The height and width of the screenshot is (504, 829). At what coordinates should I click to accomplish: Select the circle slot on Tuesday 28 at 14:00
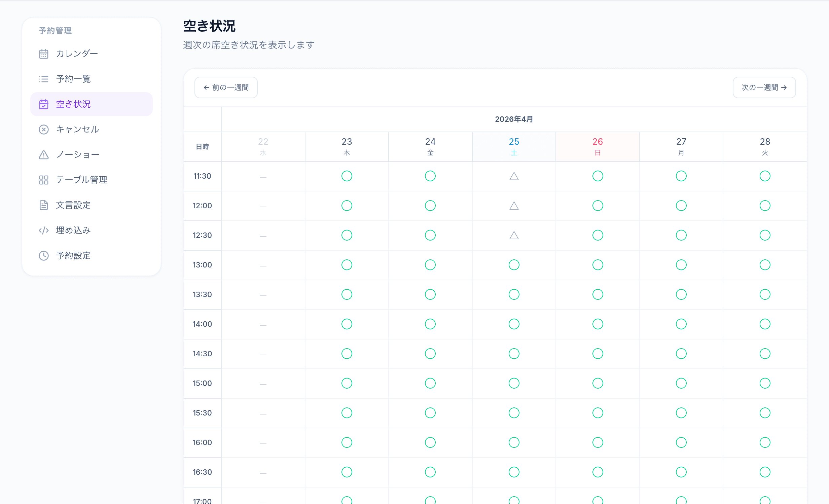[765, 324]
